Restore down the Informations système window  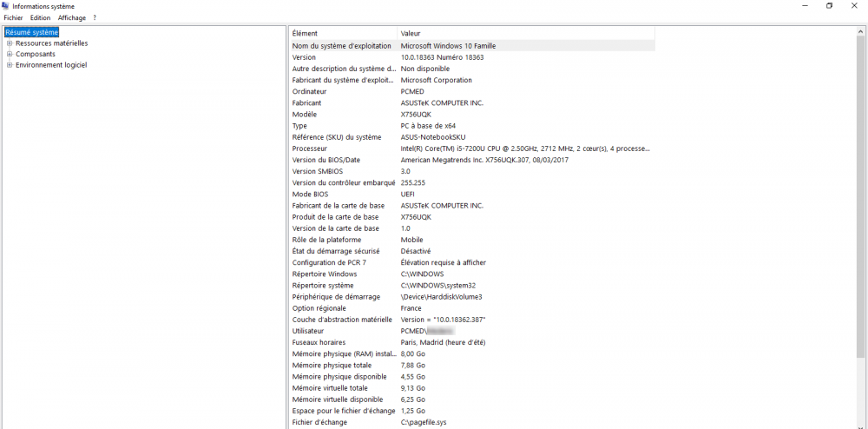pyautogui.click(x=829, y=6)
